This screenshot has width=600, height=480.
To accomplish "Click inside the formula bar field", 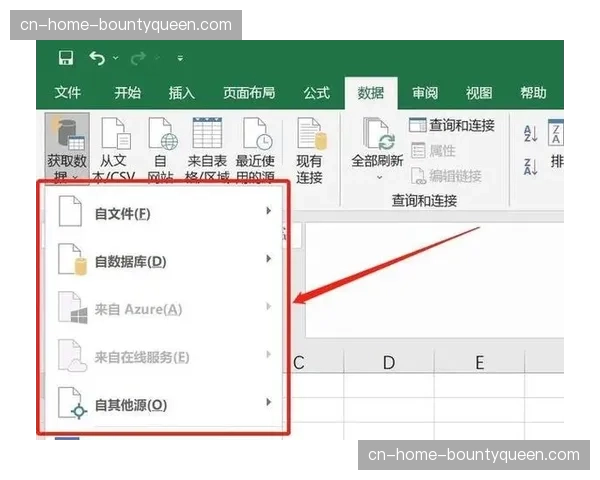I will pos(434,281).
